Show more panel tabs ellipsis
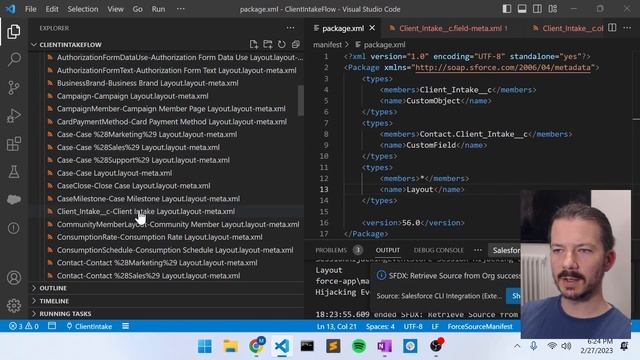Screen dimensions: 640x360 (x=478, y=250)
